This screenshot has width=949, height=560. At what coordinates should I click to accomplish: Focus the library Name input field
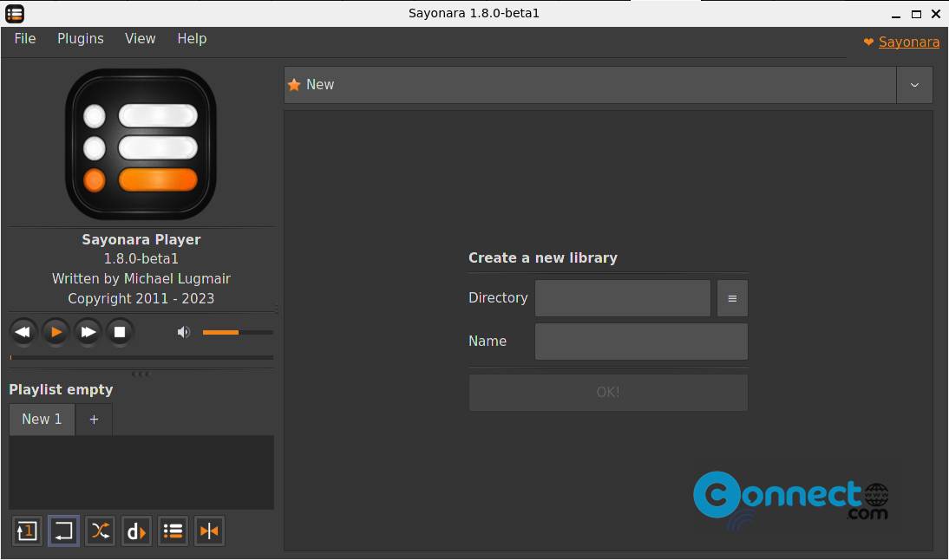642,342
